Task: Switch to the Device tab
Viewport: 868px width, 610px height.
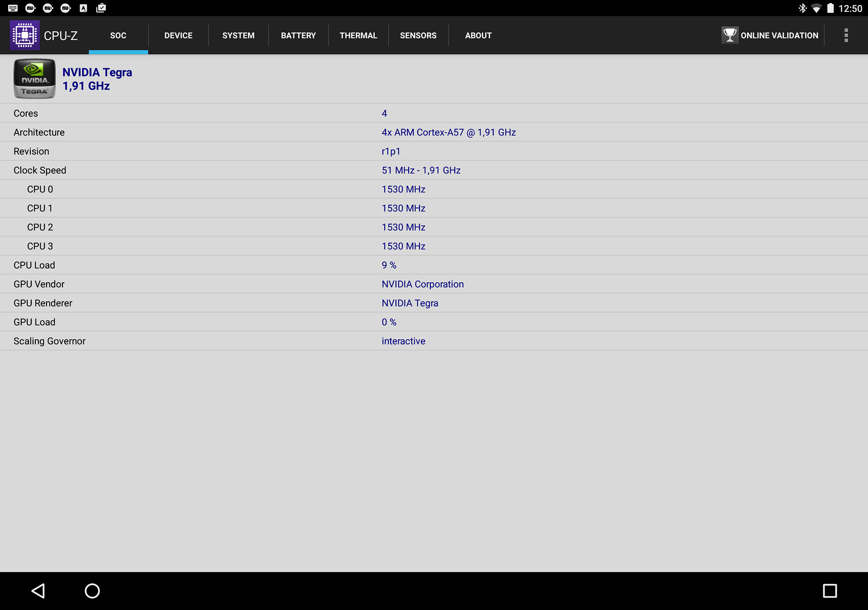Action: [x=178, y=35]
